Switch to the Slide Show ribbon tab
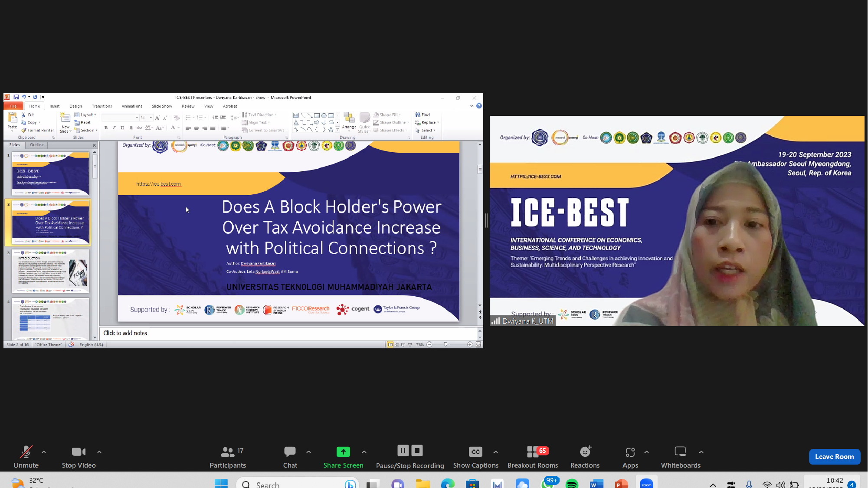Image resolution: width=868 pixels, height=488 pixels. tap(162, 106)
